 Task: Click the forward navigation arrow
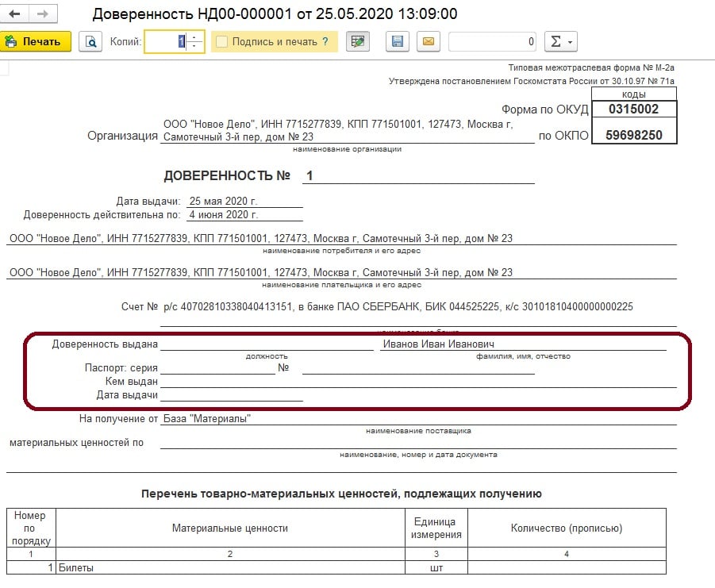coord(42,14)
